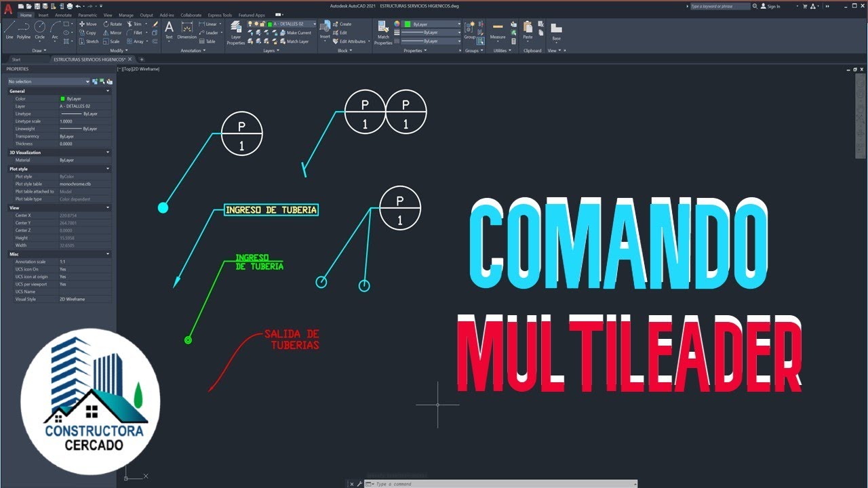Image resolution: width=868 pixels, height=488 pixels.
Task: Add a new drawing tab with plus button
Action: point(141,60)
